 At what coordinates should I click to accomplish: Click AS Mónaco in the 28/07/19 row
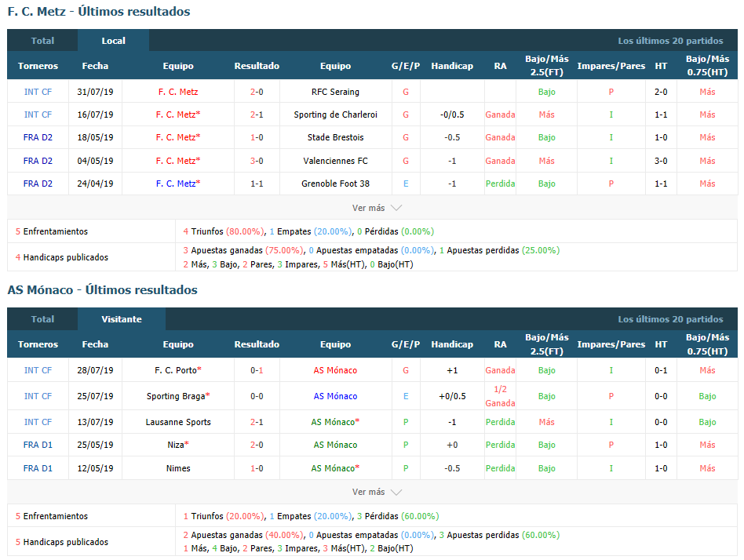[x=335, y=370]
